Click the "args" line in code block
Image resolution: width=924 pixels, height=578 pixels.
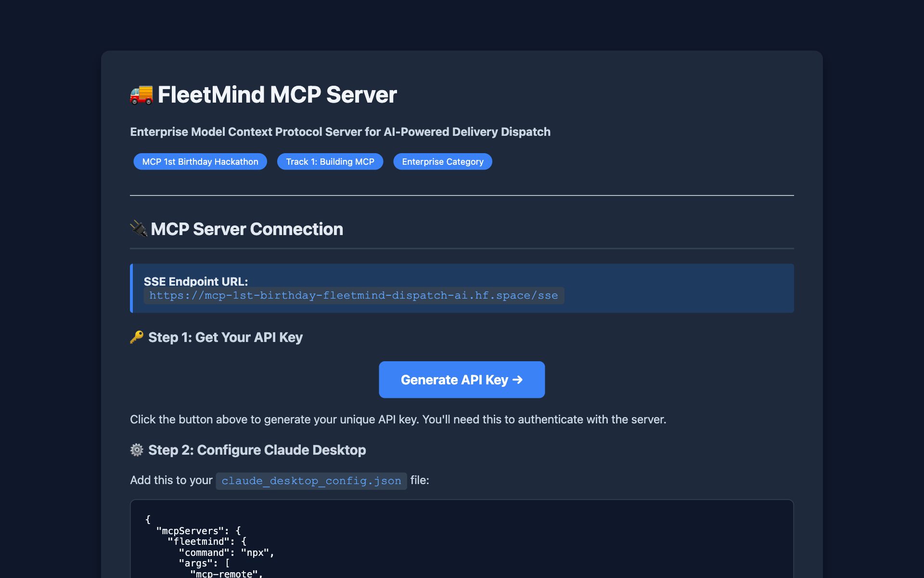tap(204, 563)
